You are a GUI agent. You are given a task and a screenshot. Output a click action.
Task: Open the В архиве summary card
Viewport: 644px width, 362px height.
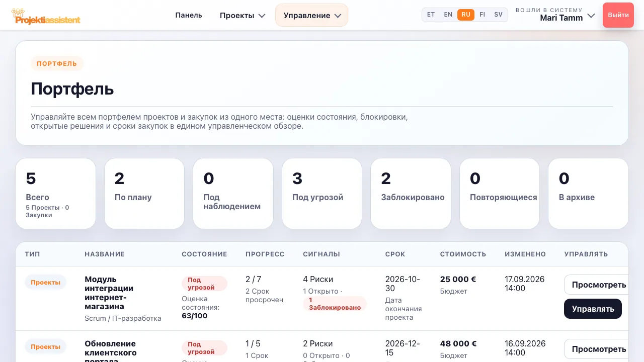pos(589,194)
